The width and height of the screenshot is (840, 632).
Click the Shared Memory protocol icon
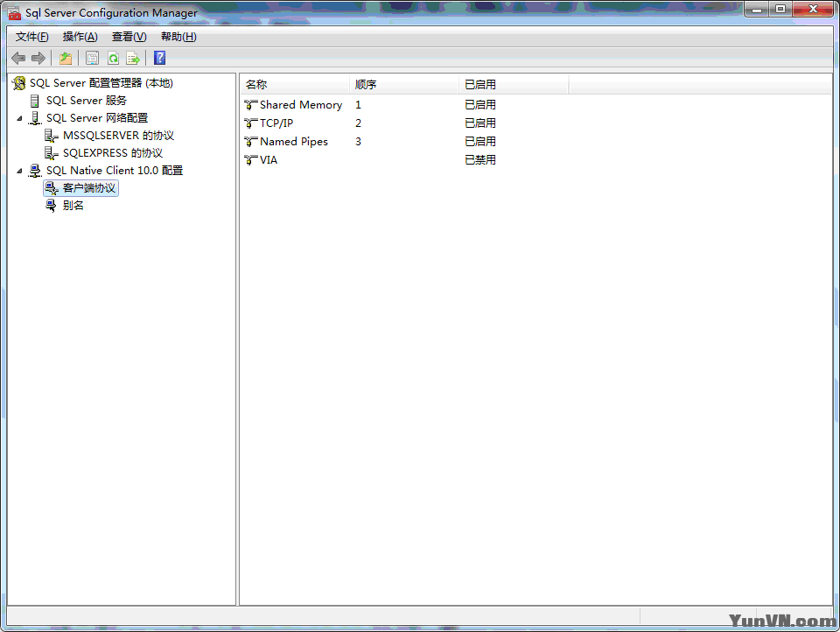(x=251, y=105)
